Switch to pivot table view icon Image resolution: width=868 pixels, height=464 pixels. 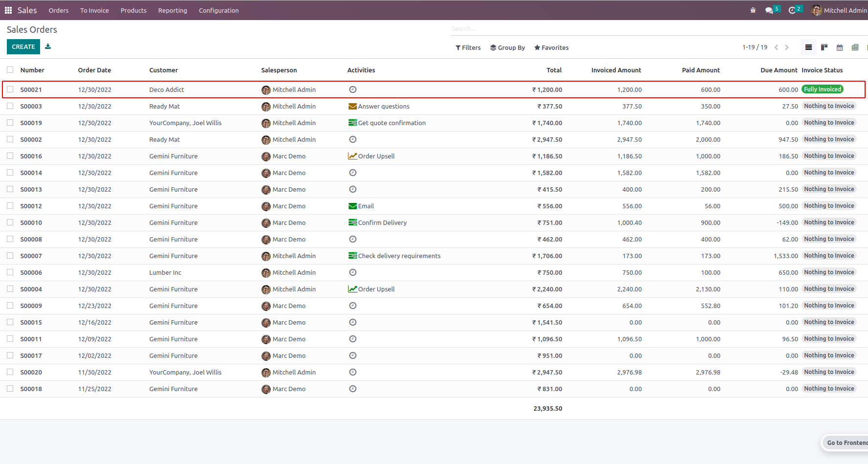click(855, 47)
